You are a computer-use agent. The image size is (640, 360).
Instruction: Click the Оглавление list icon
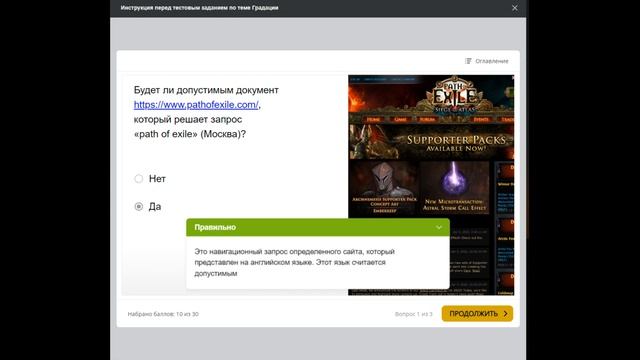click(x=468, y=61)
